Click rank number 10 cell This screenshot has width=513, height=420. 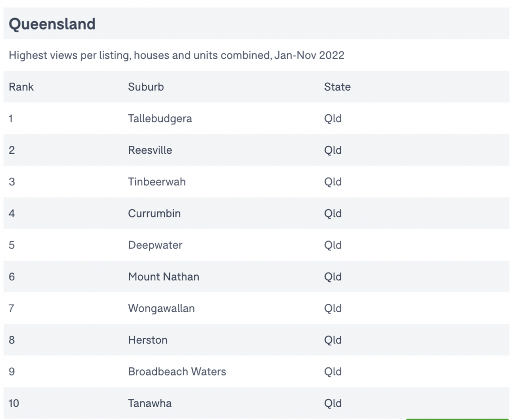click(x=14, y=403)
